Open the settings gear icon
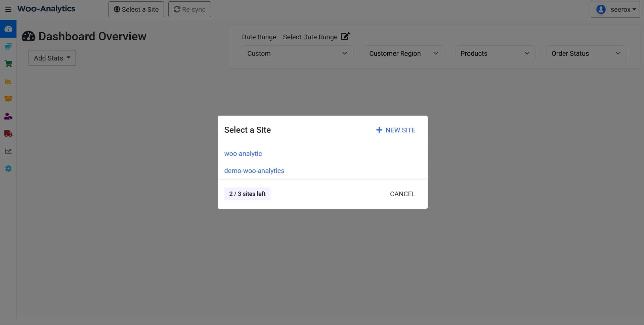 pyautogui.click(x=8, y=168)
